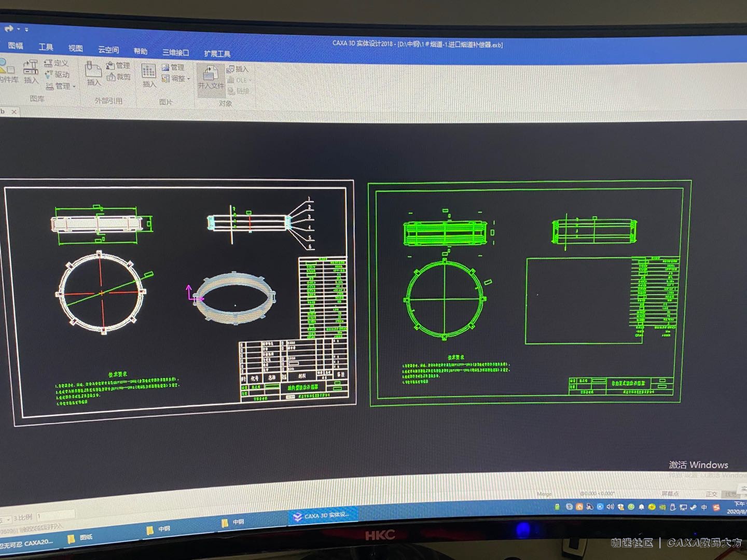Switch to the 扩展工具 ribbon tab

point(217,53)
